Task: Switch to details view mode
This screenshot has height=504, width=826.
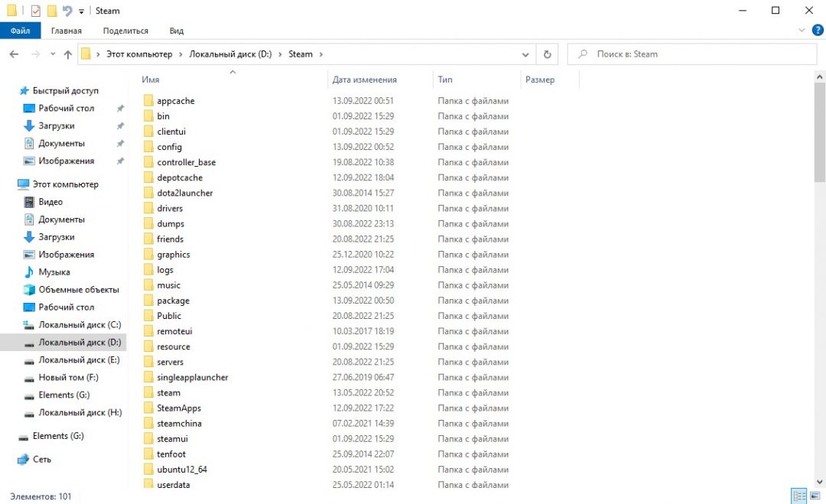Action: 798,496
